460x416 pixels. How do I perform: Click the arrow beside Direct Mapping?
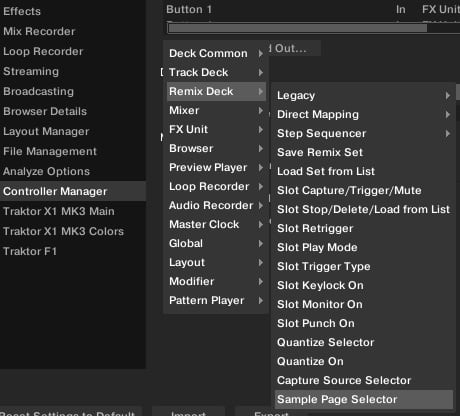click(448, 115)
